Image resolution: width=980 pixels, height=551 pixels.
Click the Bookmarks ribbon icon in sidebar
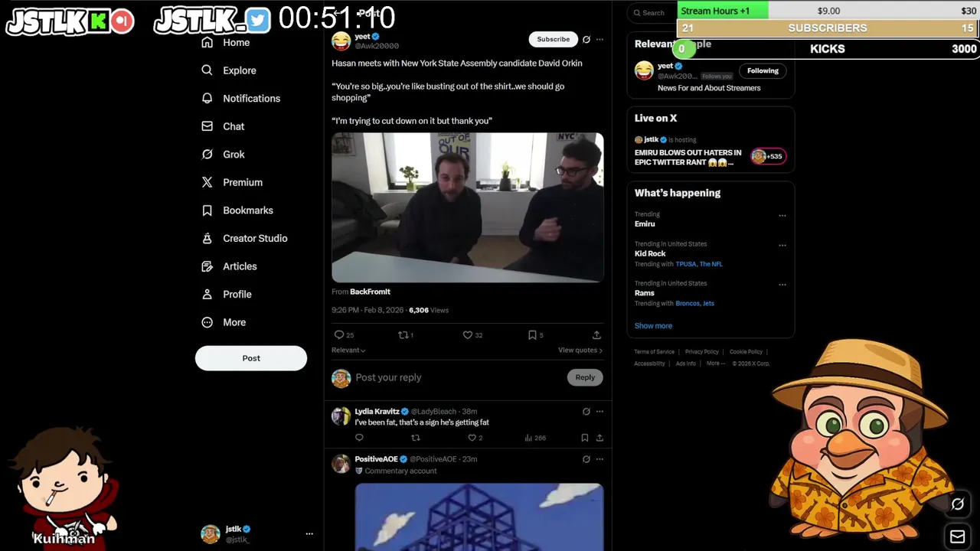point(207,210)
